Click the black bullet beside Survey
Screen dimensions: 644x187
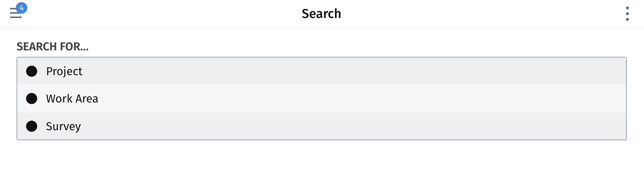coord(32,126)
